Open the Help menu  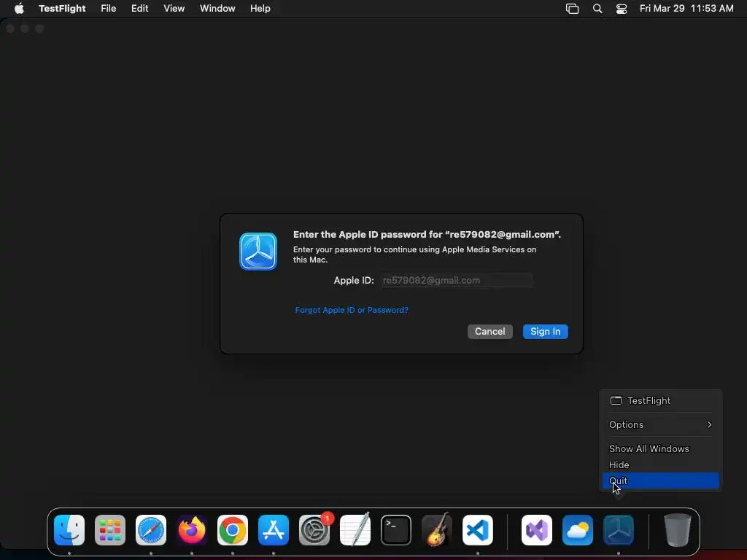click(x=260, y=8)
